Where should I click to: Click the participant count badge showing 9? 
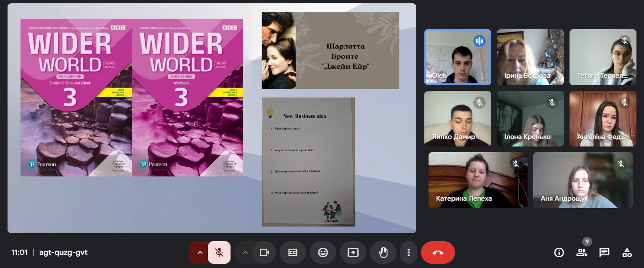pyautogui.click(x=586, y=242)
